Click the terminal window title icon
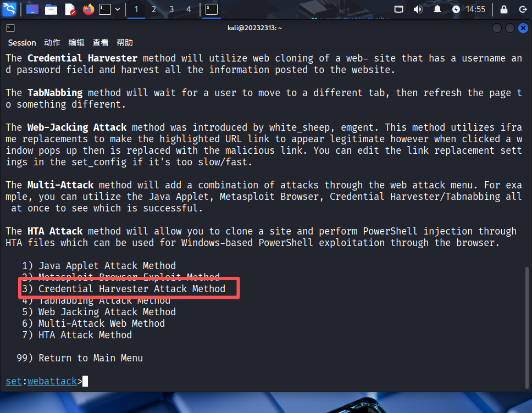The height and width of the screenshot is (413, 532). pos(10,28)
